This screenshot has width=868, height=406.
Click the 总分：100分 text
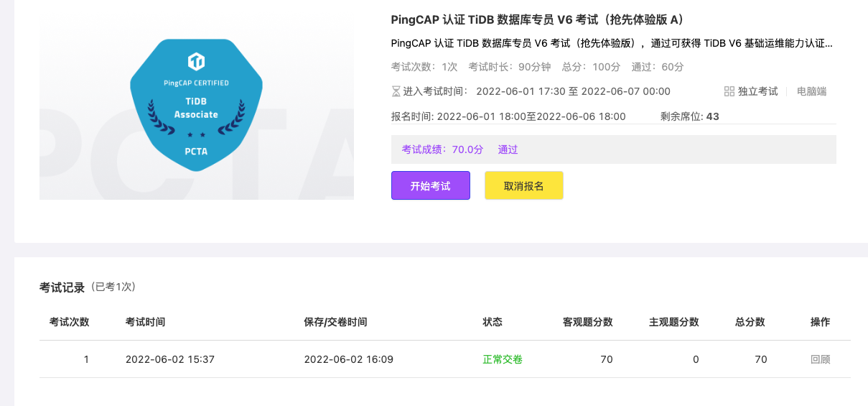590,67
